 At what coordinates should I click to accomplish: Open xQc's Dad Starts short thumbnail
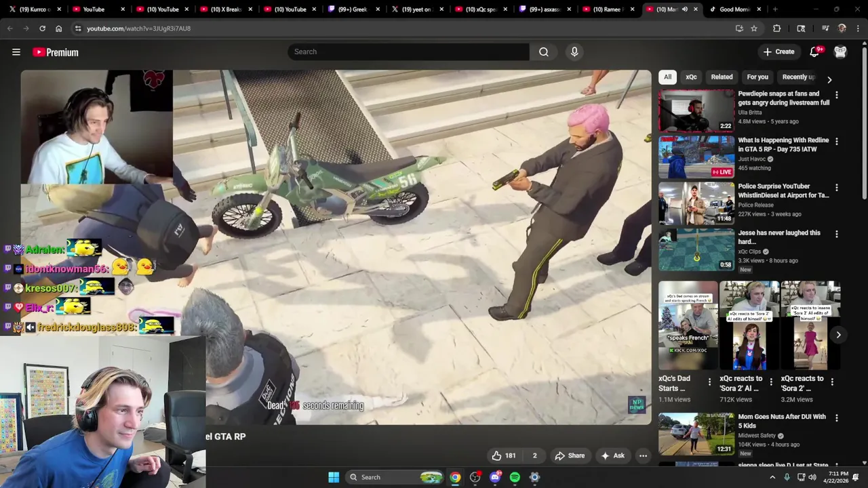click(688, 325)
